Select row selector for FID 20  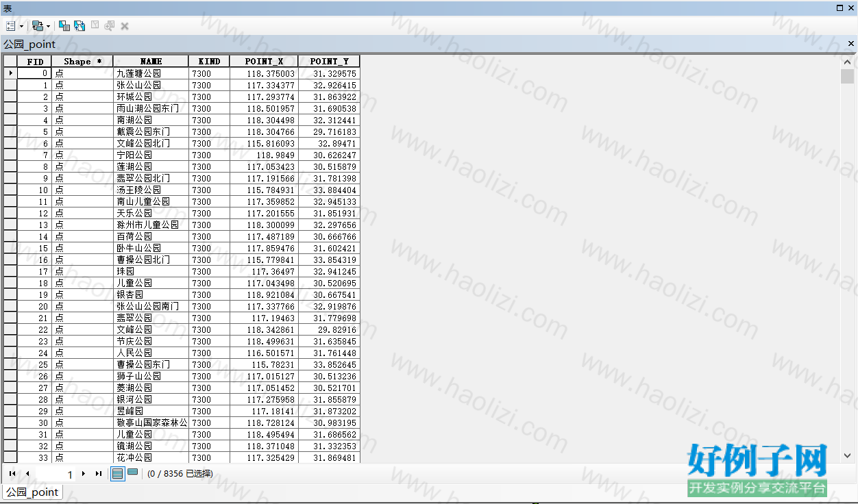(10, 306)
